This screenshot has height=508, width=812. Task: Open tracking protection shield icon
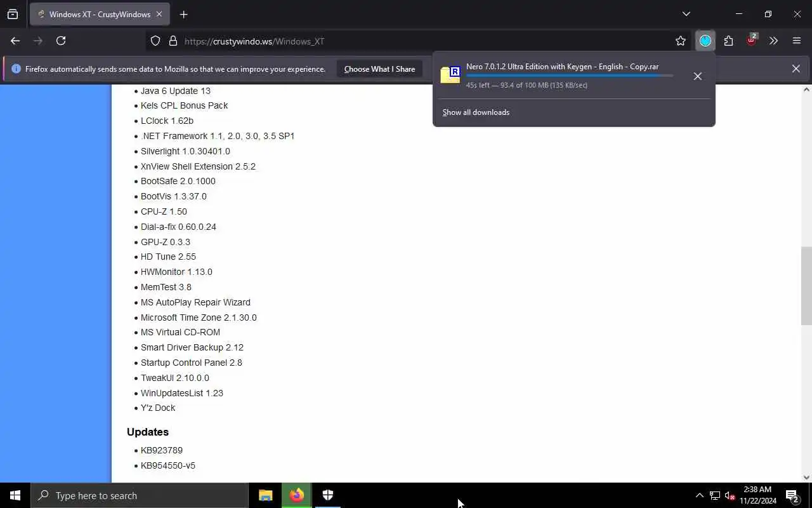pyautogui.click(x=155, y=41)
